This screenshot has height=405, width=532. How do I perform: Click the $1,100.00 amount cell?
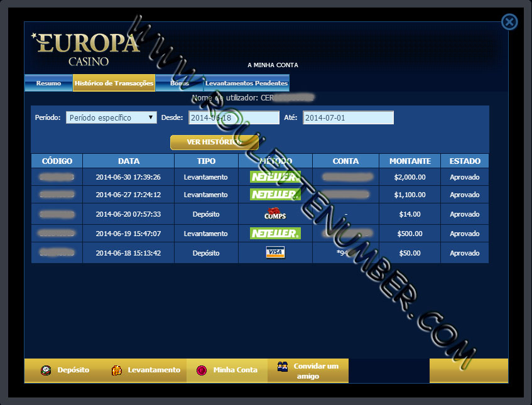(410, 195)
